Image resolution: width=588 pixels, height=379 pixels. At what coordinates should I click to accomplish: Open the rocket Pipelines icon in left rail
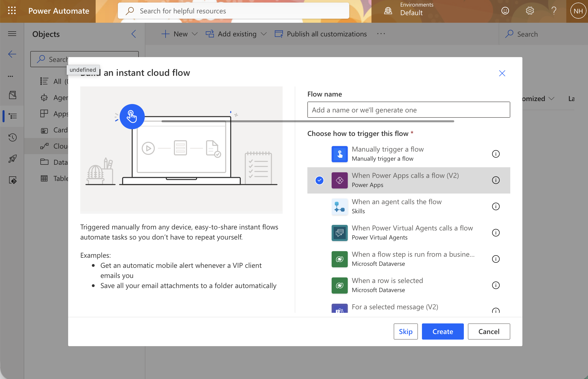pos(13,159)
